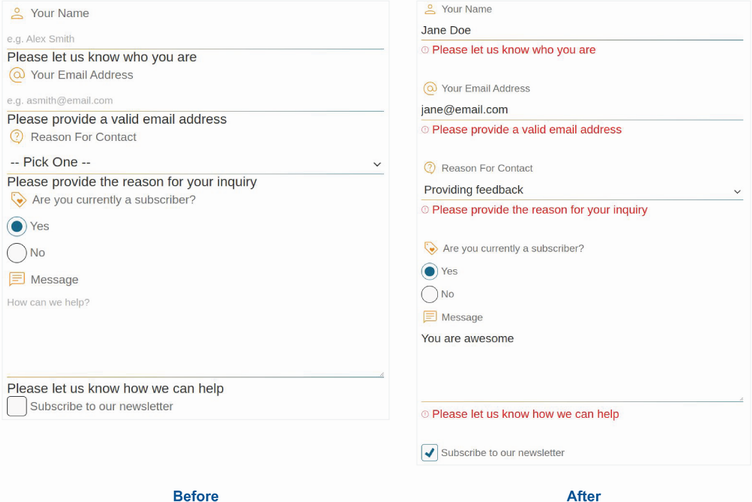Click the person icon in the Before form
The height and width of the screenshot is (502, 752).
tap(17, 14)
